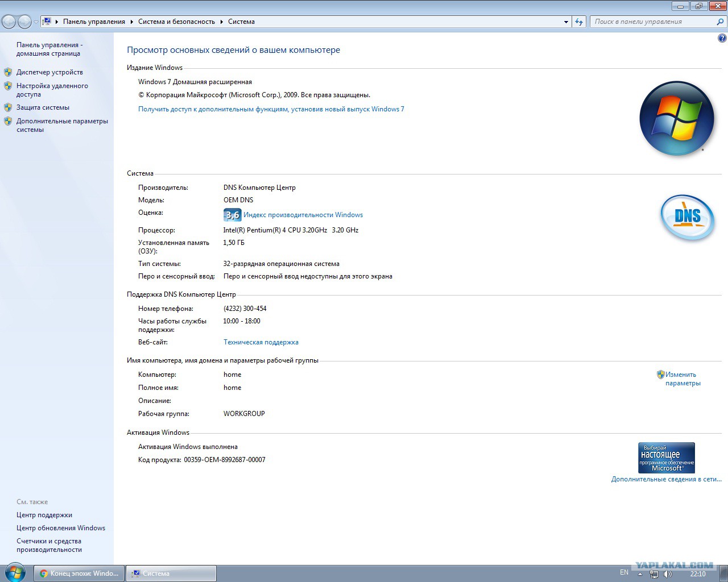728x582 pixels.
Task: Expand the arrow after Система и безопасность breadcrumb
Action: coord(222,22)
